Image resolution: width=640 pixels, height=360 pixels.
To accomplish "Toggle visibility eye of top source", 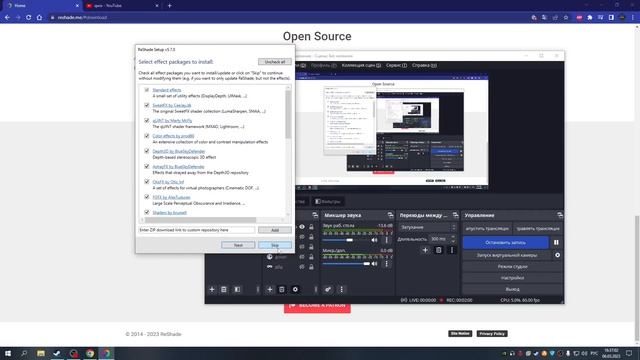I will (x=302, y=227).
